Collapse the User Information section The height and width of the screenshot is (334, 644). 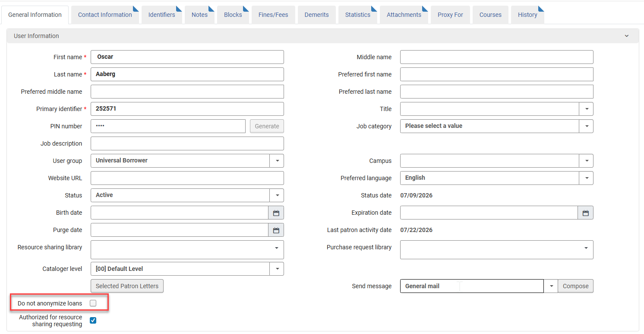(627, 36)
